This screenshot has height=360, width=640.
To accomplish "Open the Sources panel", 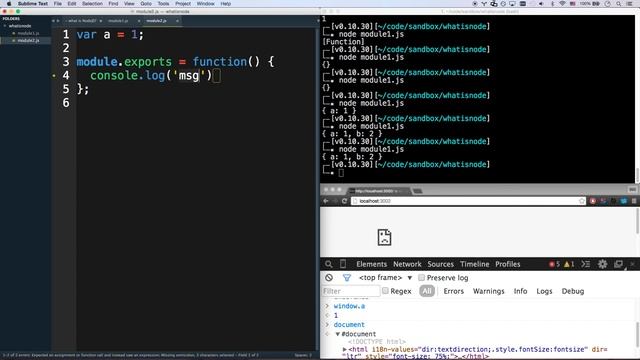I will coord(440,264).
